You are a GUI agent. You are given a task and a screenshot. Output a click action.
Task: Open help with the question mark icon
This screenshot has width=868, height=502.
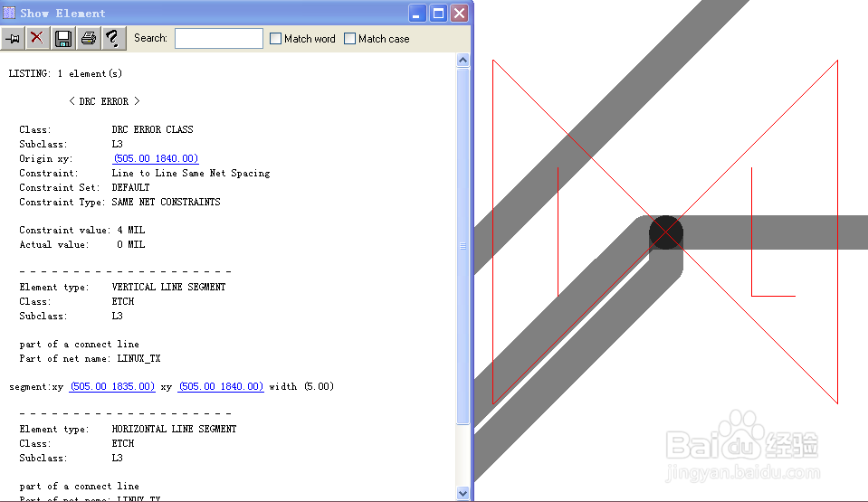click(113, 39)
